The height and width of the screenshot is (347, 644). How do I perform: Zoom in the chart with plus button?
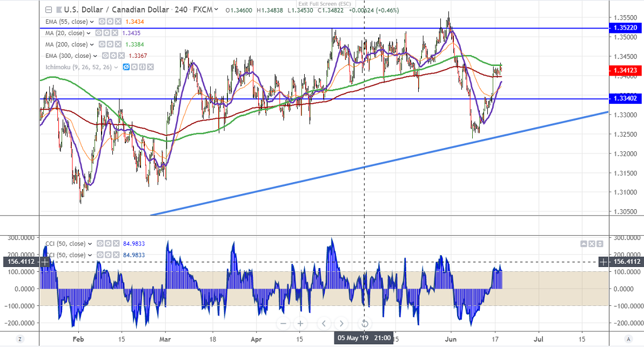[x=300, y=324]
